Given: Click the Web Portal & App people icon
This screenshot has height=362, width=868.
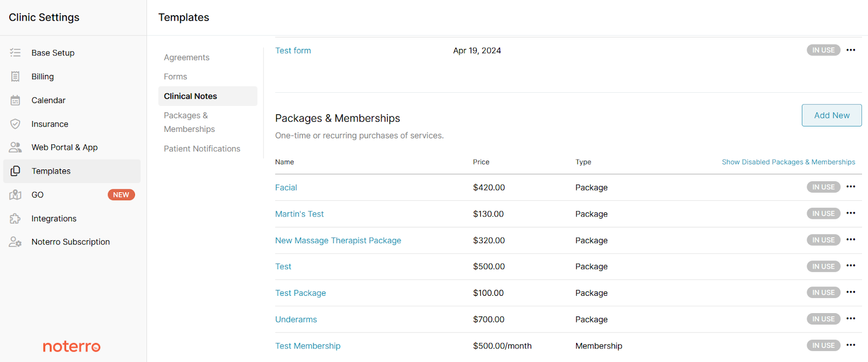Looking at the screenshot, I should click(15, 147).
